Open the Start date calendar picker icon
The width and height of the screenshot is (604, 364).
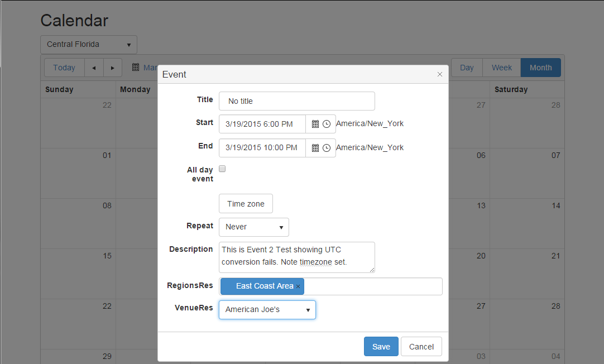(315, 124)
